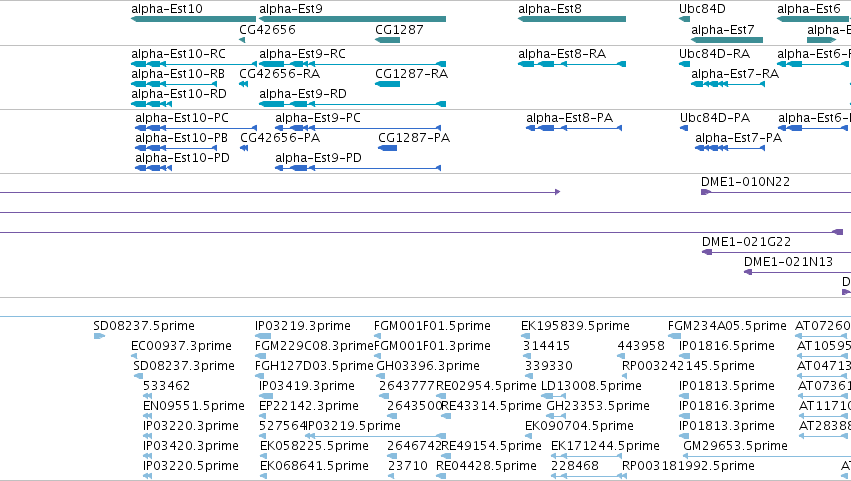Click EST IP03419.3prime
Screen dimensions: 851x481
266,396
